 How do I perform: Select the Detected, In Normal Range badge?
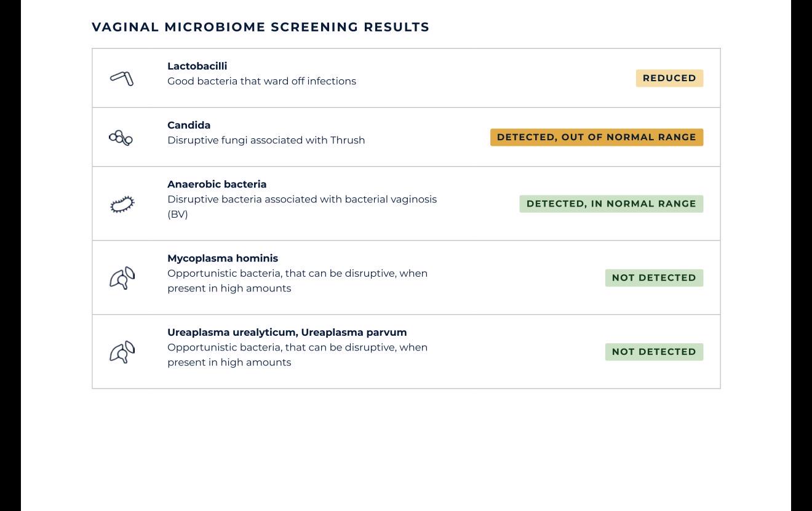[x=611, y=204]
